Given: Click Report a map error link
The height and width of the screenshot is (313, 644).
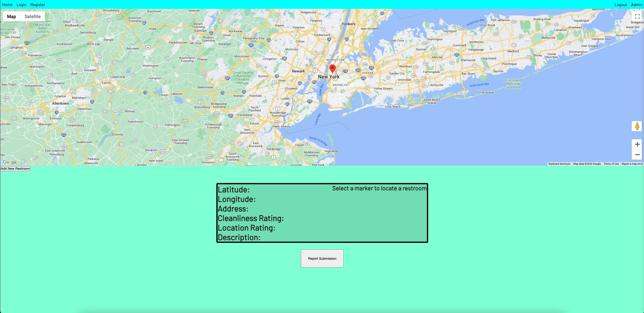Looking at the screenshot, I should tap(632, 164).
